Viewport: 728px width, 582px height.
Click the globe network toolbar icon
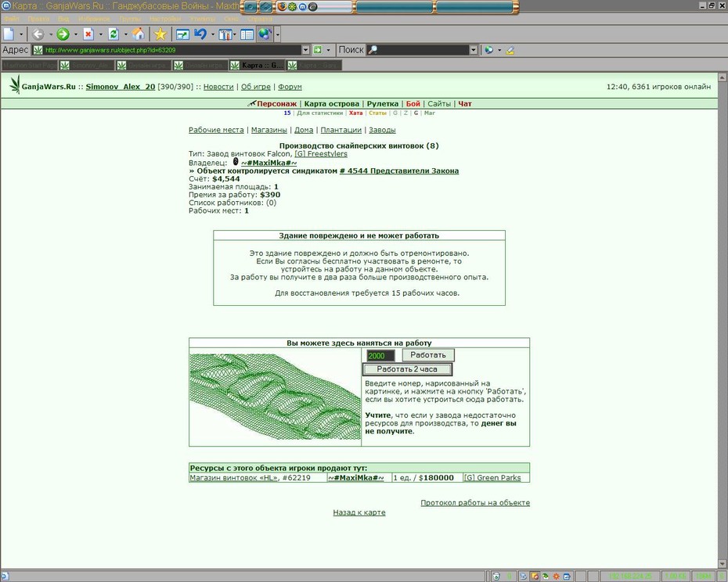[x=265, y=34]
